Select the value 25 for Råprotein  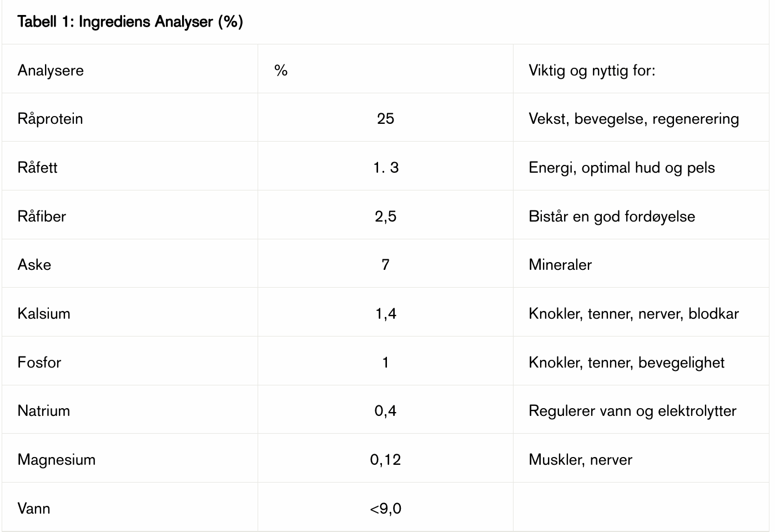385,118
